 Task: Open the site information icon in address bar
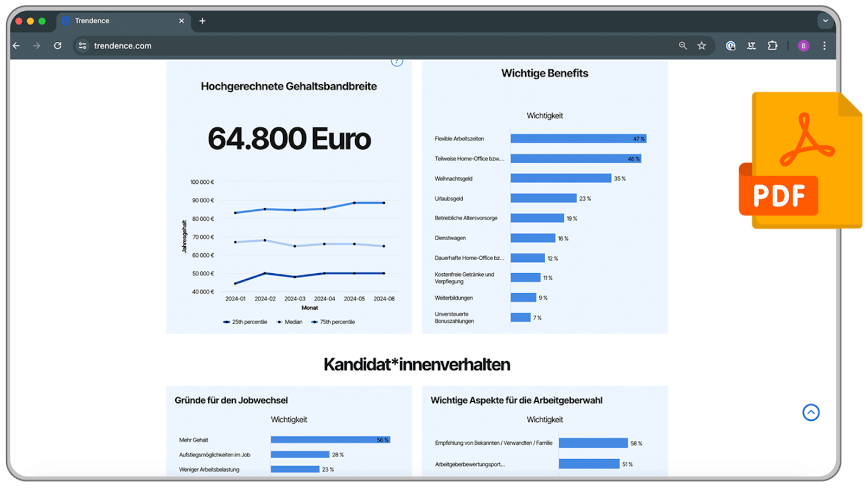pyautogui.click(x=82, y=46)
